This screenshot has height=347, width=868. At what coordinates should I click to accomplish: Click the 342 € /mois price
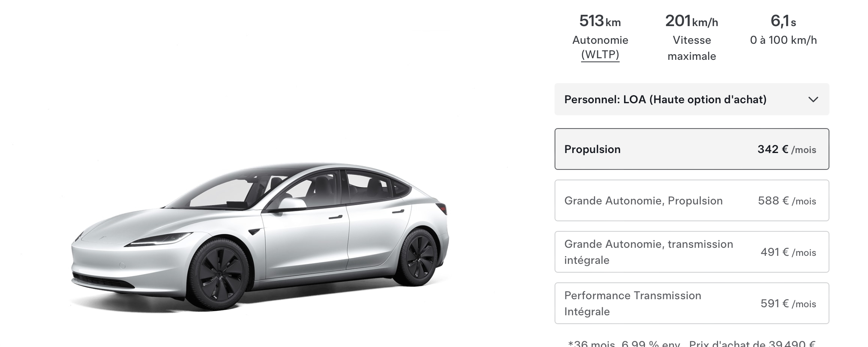pyautogui.click(x=787, y=149)
